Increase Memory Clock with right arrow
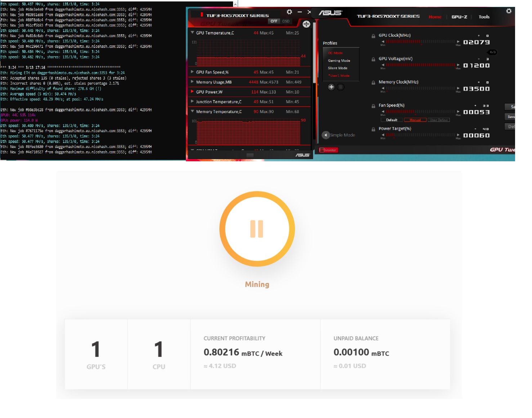The width and height of the screenshot is (532, 418). tap(458, 88)
